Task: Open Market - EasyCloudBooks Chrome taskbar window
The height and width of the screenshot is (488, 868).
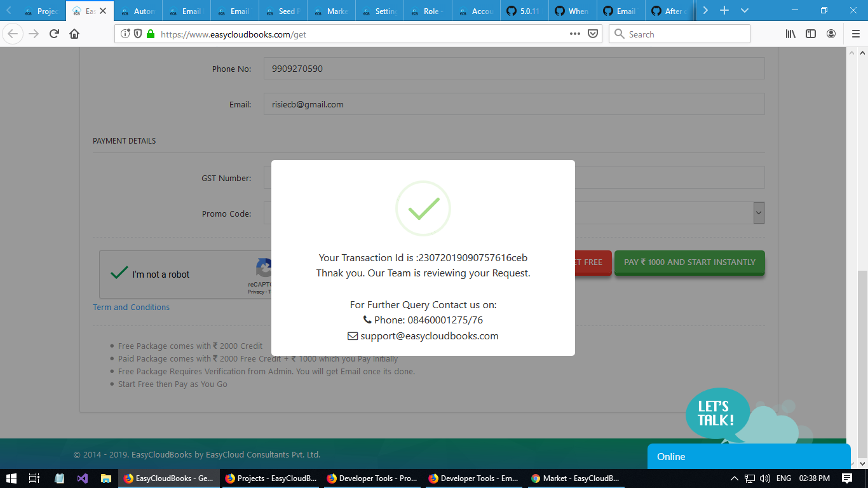Action: (x=576, y=478)
